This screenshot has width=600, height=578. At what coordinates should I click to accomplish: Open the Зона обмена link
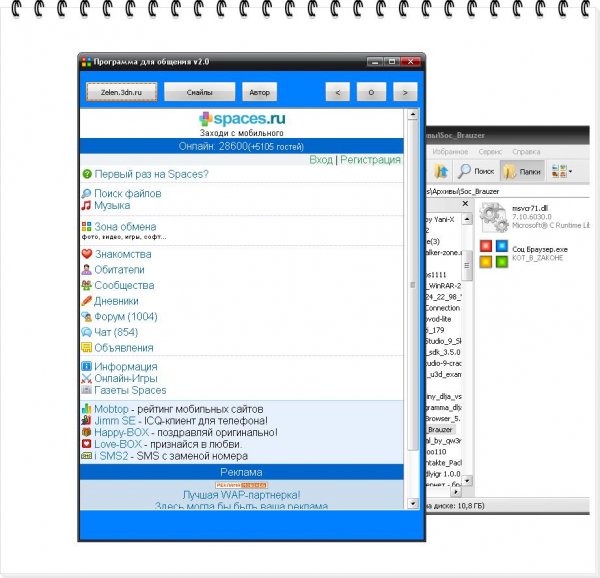(126, 226)
